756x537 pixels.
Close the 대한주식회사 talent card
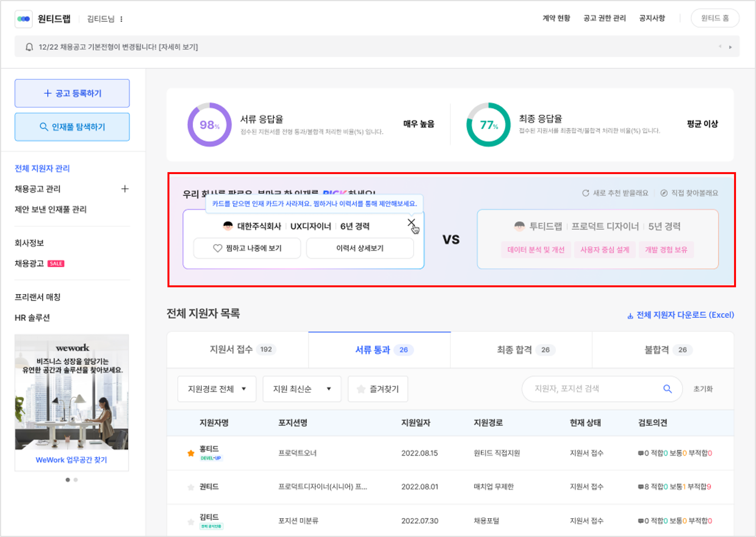tap(411, 223)
